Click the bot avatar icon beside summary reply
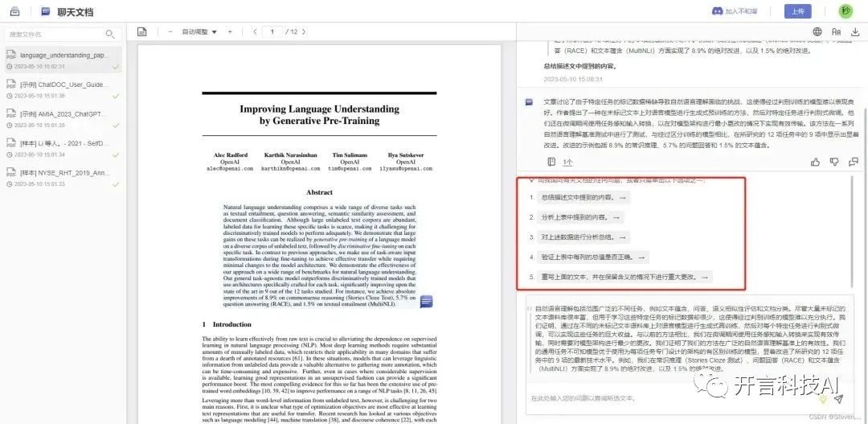Viewport: 868px width, 424px height. [x=529, y=102]
